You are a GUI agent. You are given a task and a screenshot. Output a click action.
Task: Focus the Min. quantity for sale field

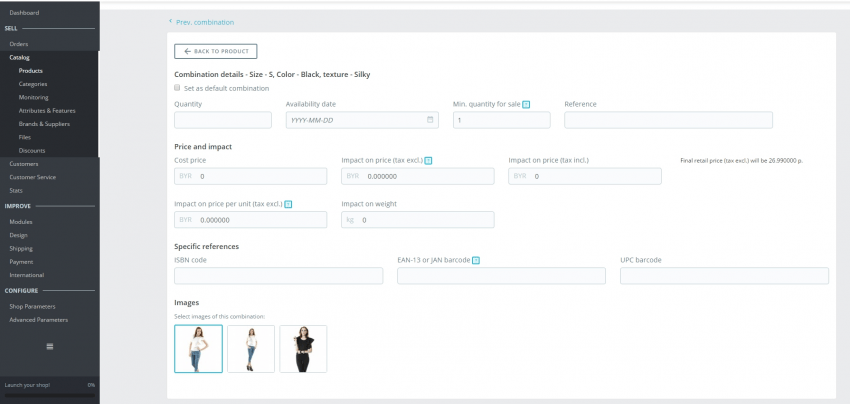tap(501, 120)
